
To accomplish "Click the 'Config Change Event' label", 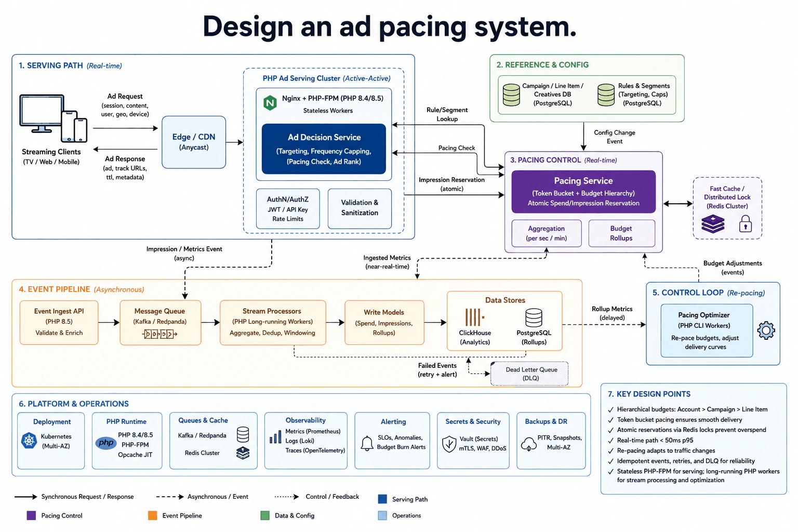I will (615, 137).
